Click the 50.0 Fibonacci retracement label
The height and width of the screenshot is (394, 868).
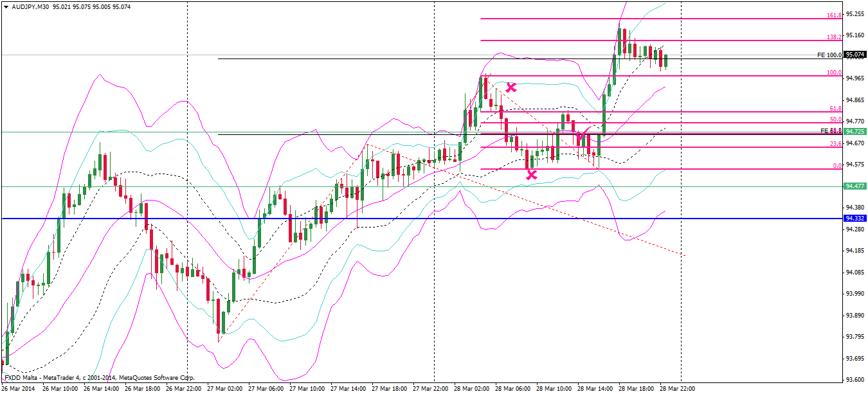pos(836,120)
